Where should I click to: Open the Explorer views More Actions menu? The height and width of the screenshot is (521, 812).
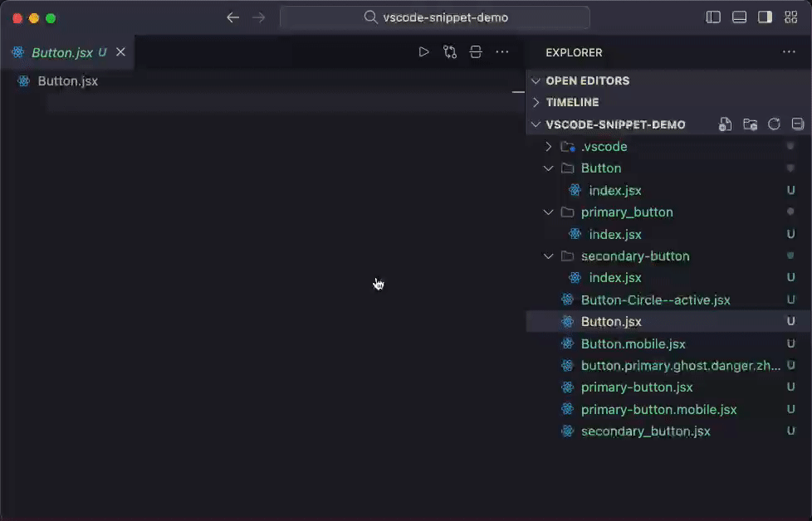coord(789,51)
